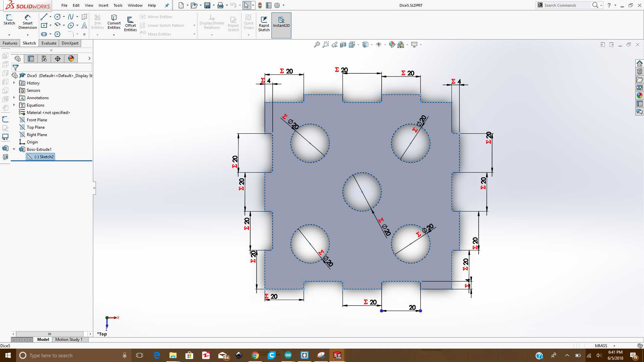Open the Rapid Sketch tool

click(x=264, y=23)
